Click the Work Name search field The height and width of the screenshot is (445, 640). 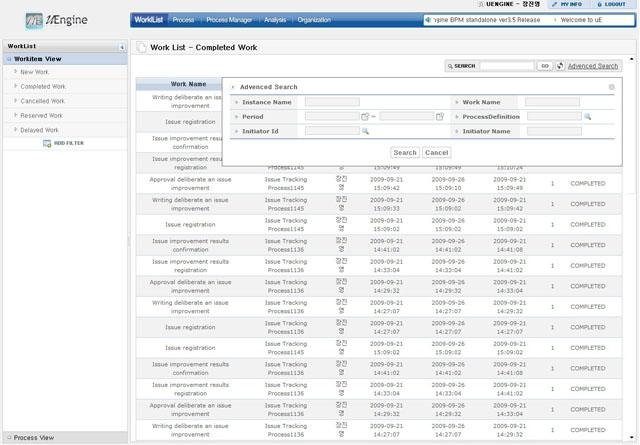[552, 102]
